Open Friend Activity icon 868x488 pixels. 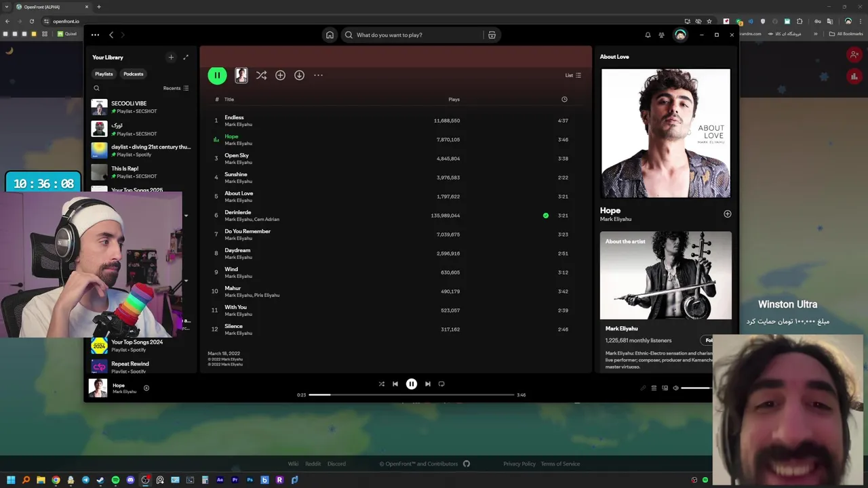(x=661, y=35)
